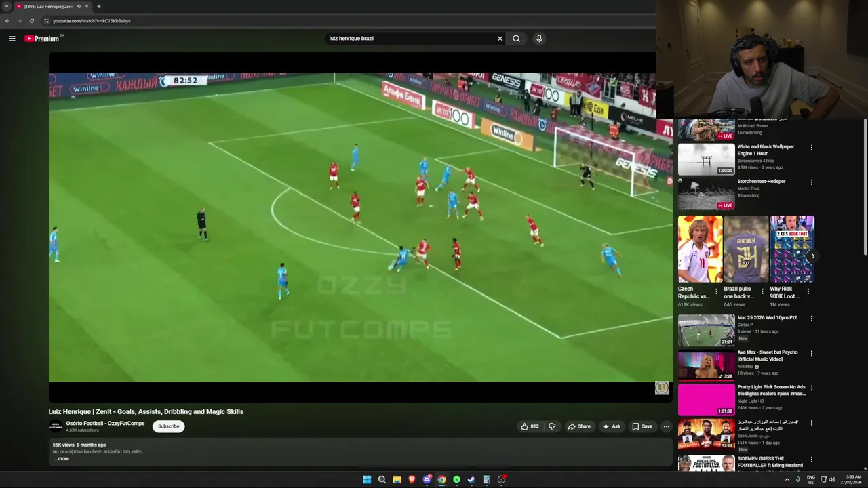Clear the search box with the X icon
868x488 pixels.
(500, 39)
